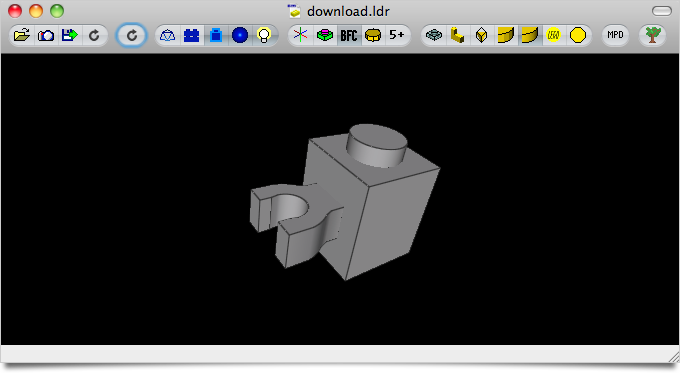Image resolution: width=680 pixels, height=373 pixels.
Task: Toggle primitive substitution blue sphere icon
Action: [240, 35]
